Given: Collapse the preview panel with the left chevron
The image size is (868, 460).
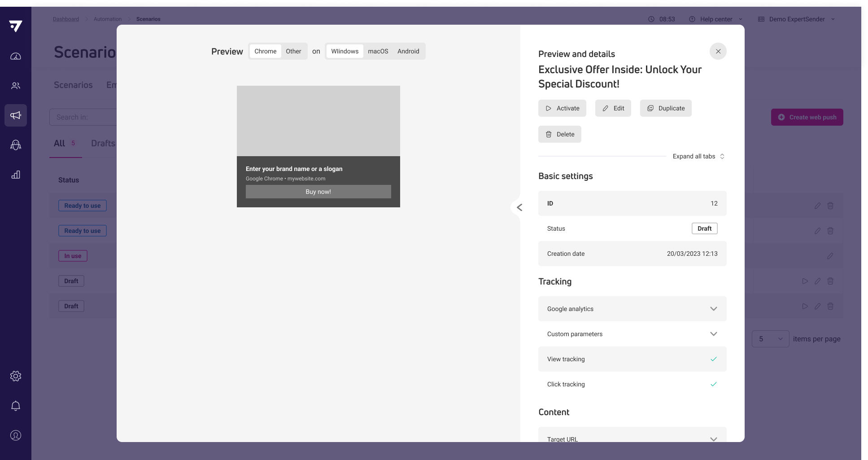Looking at the screenshot, I should coord(519,207).
